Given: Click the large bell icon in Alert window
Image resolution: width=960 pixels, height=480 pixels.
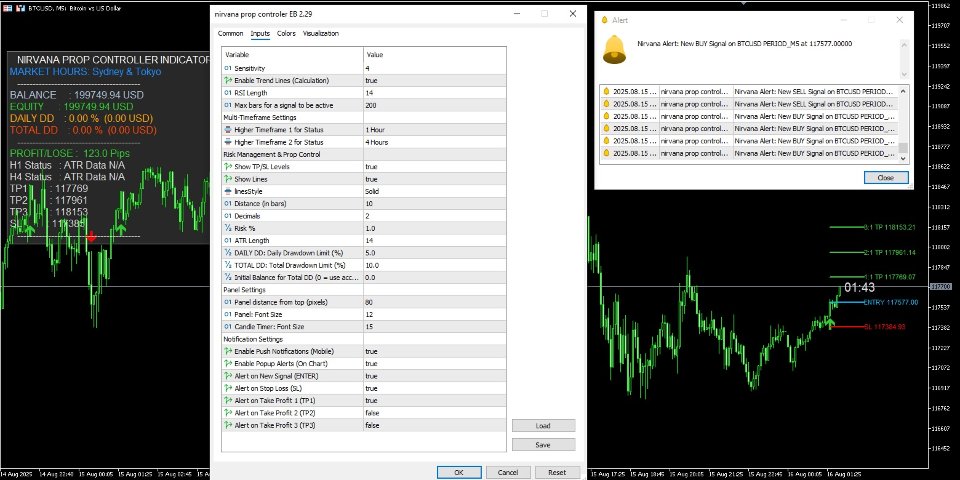Looking at the screenshot, I should pos(614,50).
